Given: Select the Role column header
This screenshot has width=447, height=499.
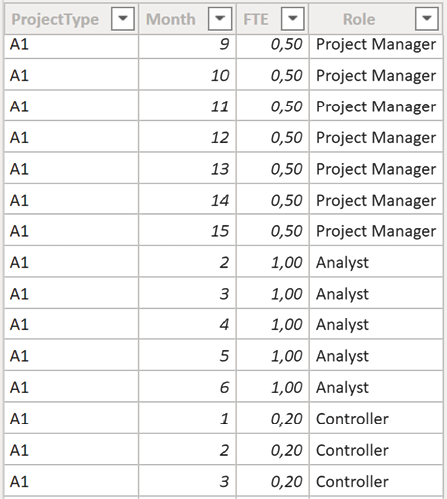Looking at the screenshot, I should point(359,19).
